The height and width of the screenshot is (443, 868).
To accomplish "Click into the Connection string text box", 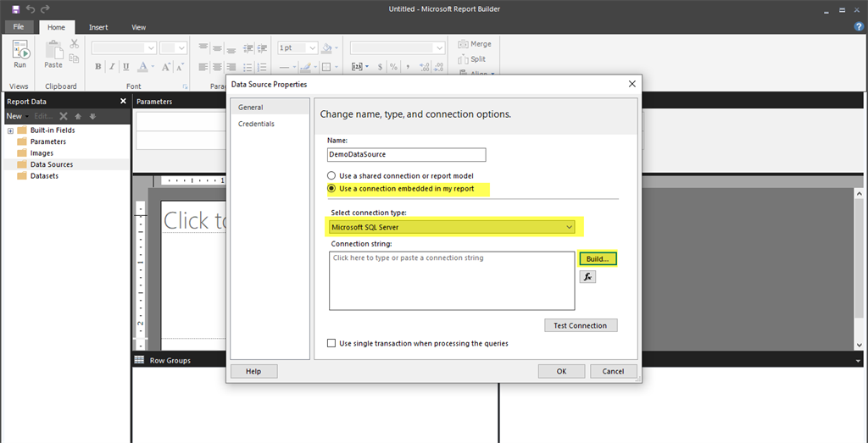I will point(452,280).
